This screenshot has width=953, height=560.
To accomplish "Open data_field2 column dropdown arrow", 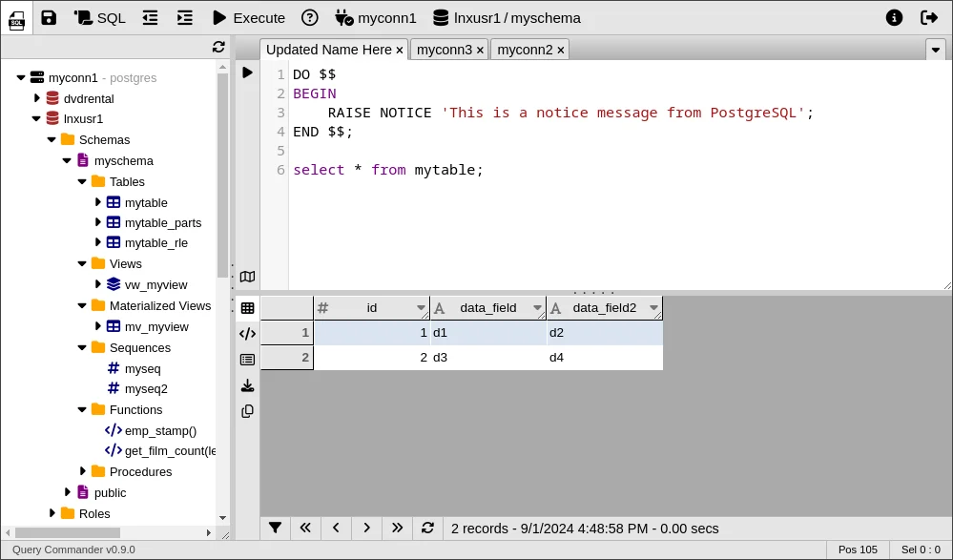I will tap(654, 308).
